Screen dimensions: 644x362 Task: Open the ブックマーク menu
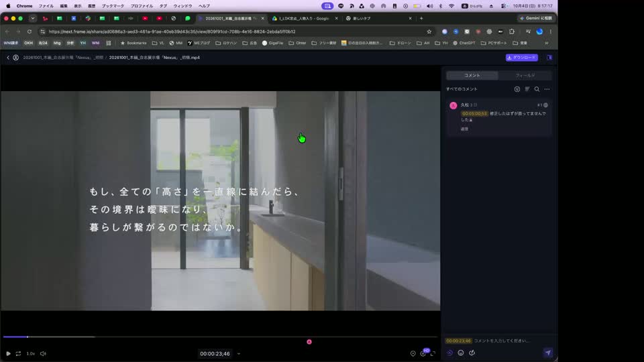pyautogui.click(x=113, y=6)
